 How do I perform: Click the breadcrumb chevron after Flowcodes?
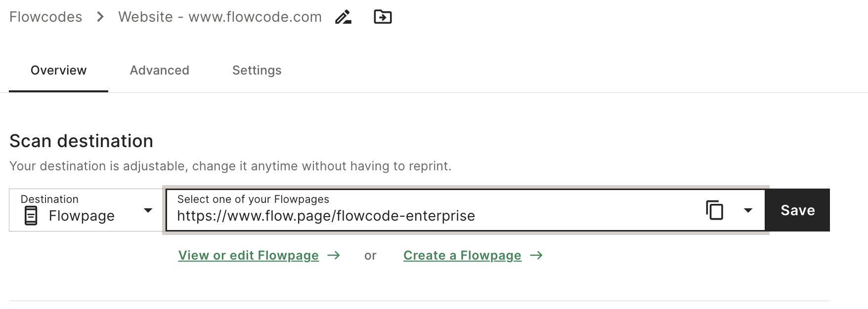tap(100, 17)
